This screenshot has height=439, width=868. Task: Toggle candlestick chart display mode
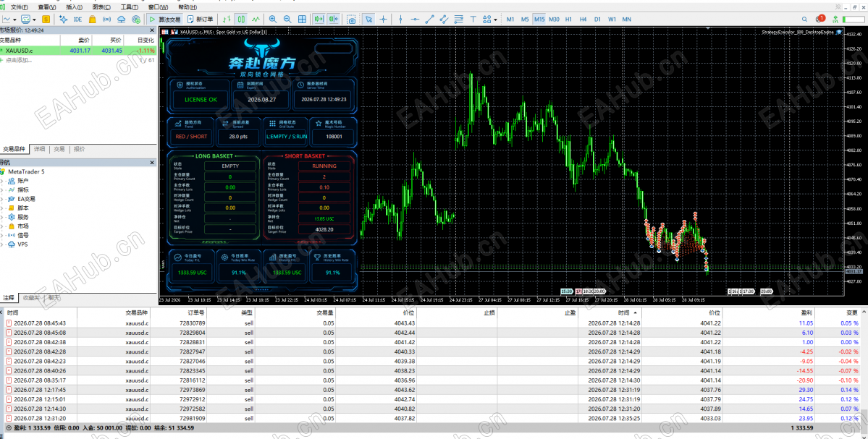point(241,20)
